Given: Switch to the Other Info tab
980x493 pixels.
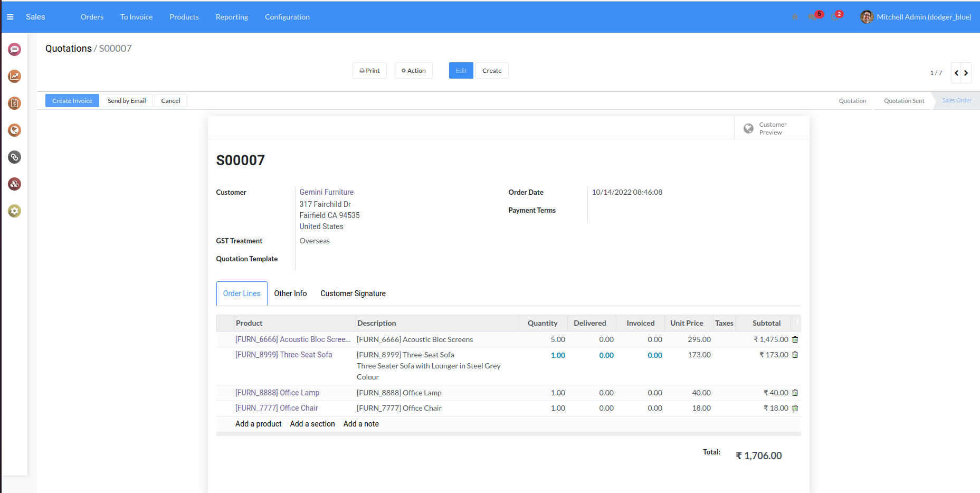Looking at the screenshot, I should (290, 293).
